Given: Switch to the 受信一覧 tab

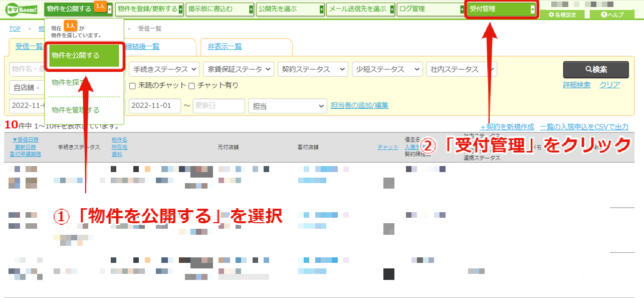Looking at the screenshot, I should pyautogui.click(x=29, y=47).
